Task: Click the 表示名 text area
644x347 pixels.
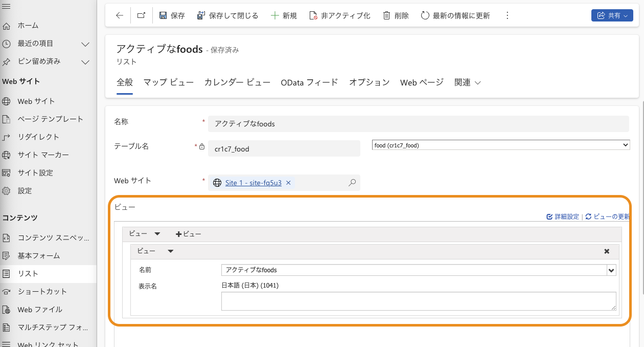Action: point(418,301)
